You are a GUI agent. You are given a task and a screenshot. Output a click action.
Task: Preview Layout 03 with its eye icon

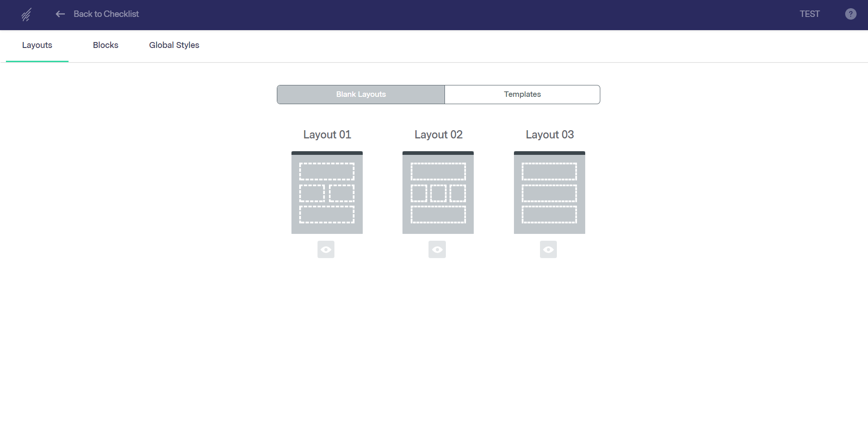[x=548, y=249]
